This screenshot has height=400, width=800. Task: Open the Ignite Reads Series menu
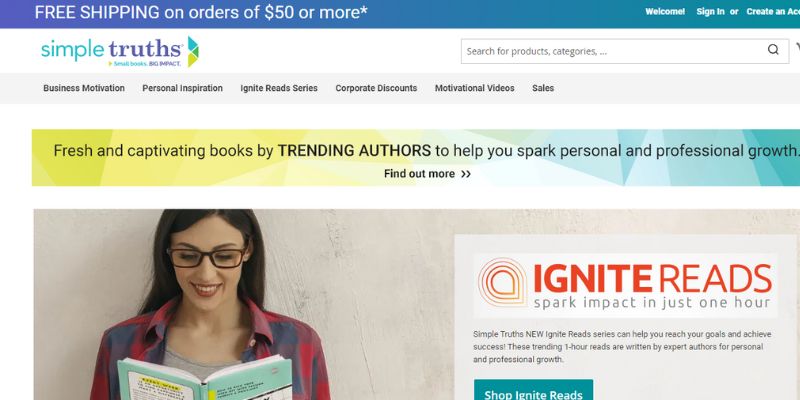(279, 88)
